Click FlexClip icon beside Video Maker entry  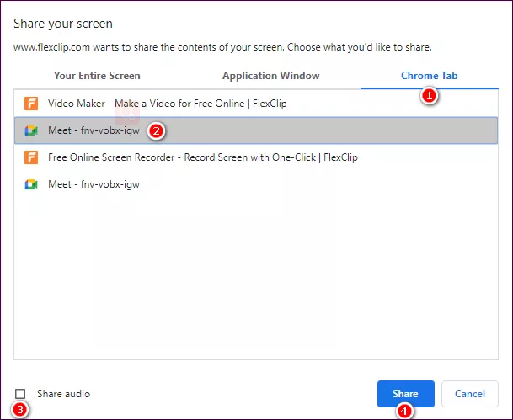(x=31, y=104)
